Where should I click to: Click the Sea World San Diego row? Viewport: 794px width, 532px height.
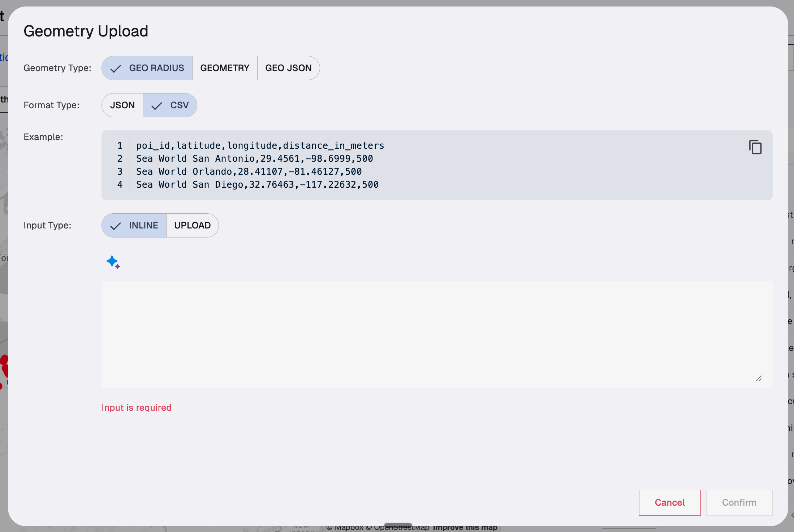(257, 185)
